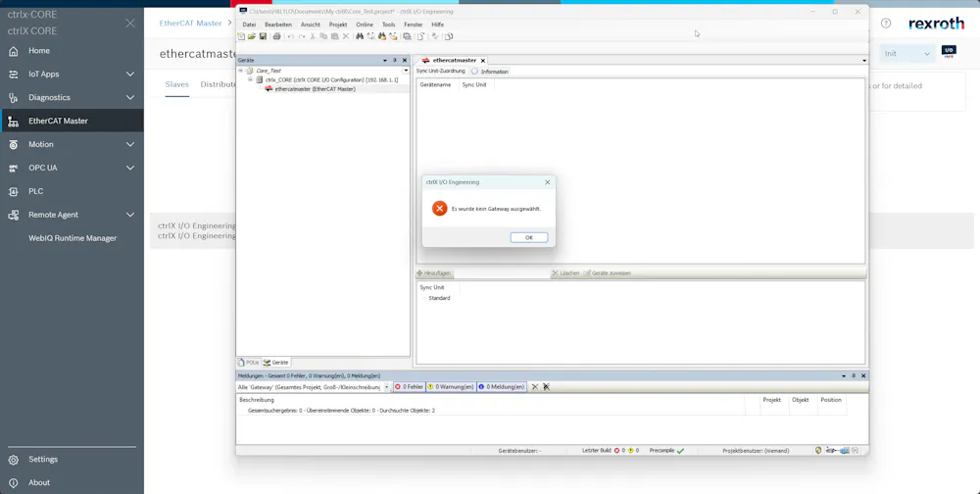The image size is (980, 494).
Task: Select the Slaves tab in web page
Action: coord(176,84)
